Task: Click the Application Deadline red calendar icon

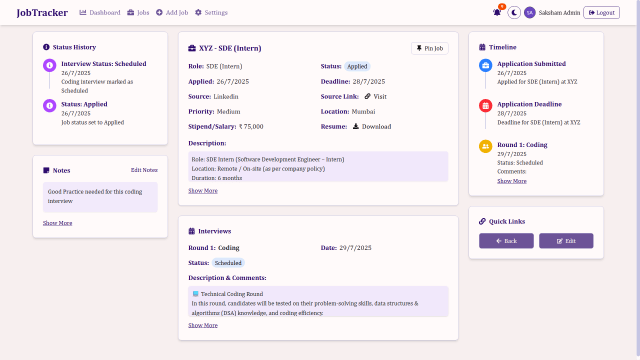Action: click(485, 105)
